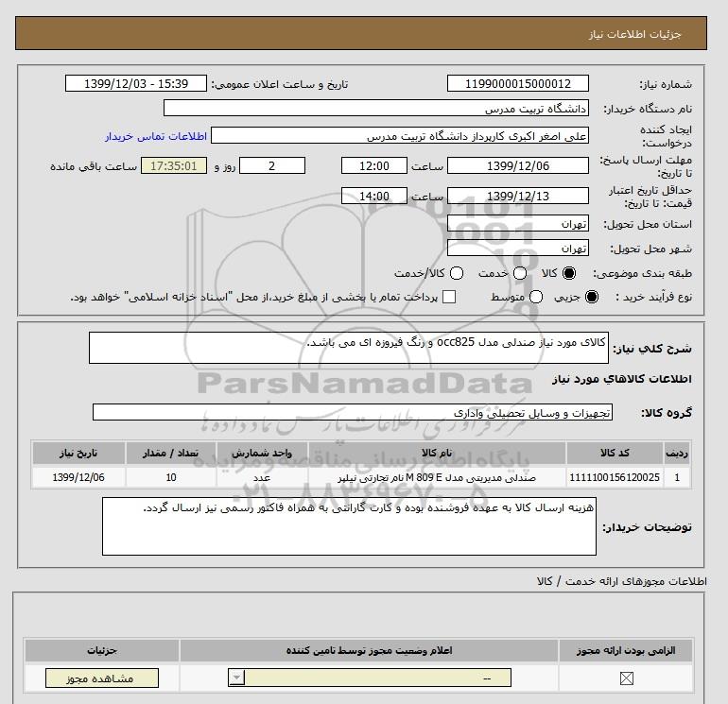Click the remaining time field 17:35:01
Image resolution: width=728 pixels, height=704 pixels.
coord(174,165)
